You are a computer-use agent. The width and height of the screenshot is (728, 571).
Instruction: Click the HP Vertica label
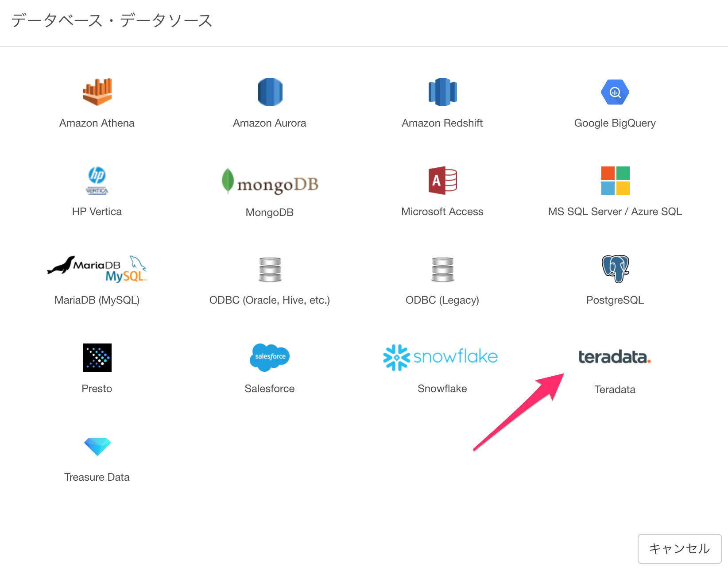(x=97, y=212)
